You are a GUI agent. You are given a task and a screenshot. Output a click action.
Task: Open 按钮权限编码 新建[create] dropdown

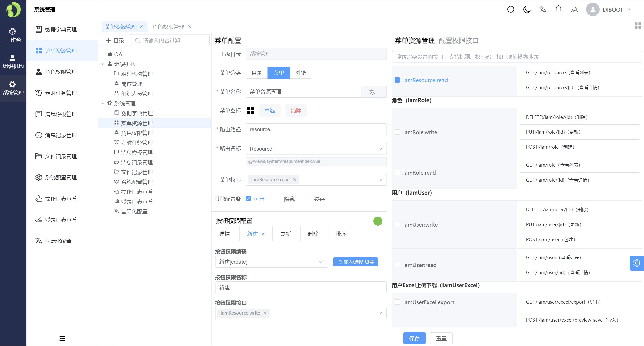(271, 262)
